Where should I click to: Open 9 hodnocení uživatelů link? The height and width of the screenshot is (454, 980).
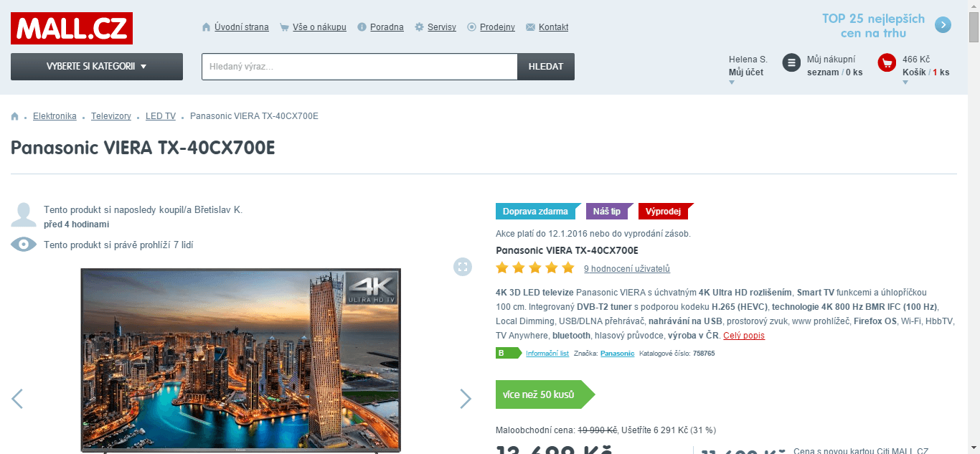click(x=627, y=269)
